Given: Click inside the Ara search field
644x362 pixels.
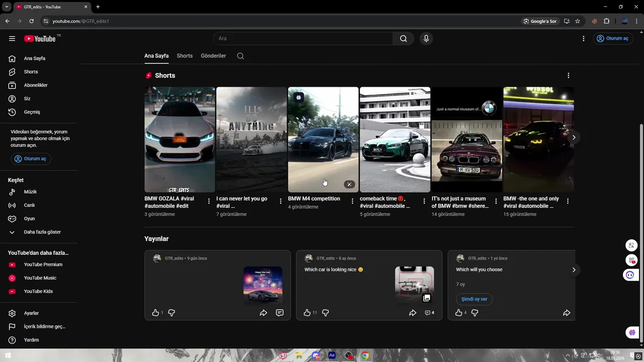Looking at the screenshot, I should pyautogui.click(x=303, y=39).
